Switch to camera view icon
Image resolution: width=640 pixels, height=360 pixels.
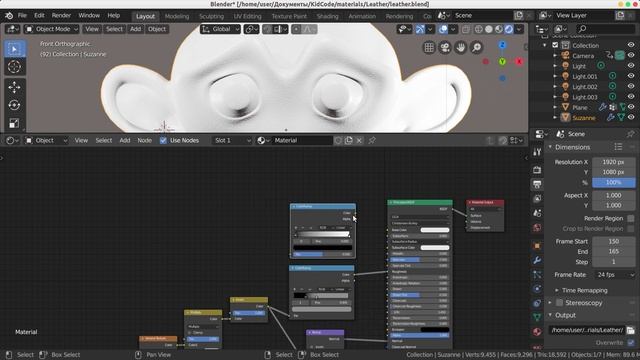click(445, 47)
